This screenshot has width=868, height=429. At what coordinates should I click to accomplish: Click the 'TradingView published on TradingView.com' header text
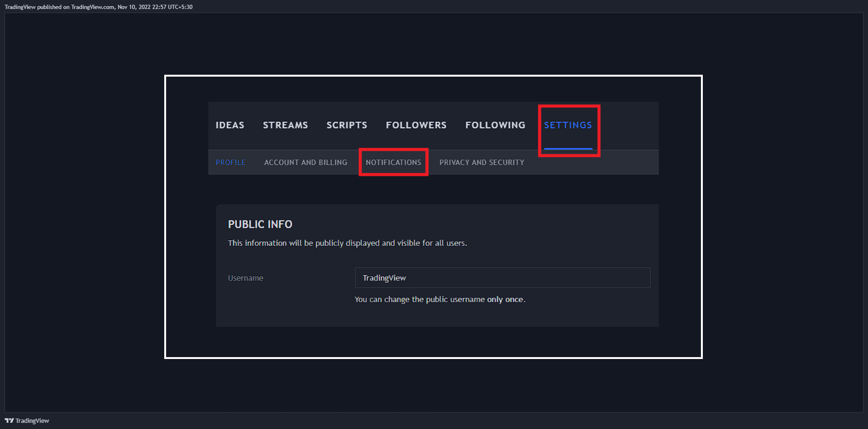point(98,7)
